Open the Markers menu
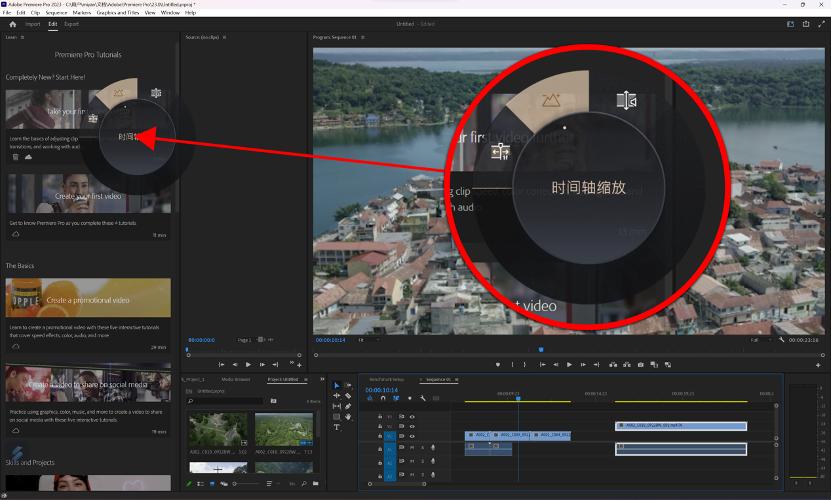 click(82, 12)
